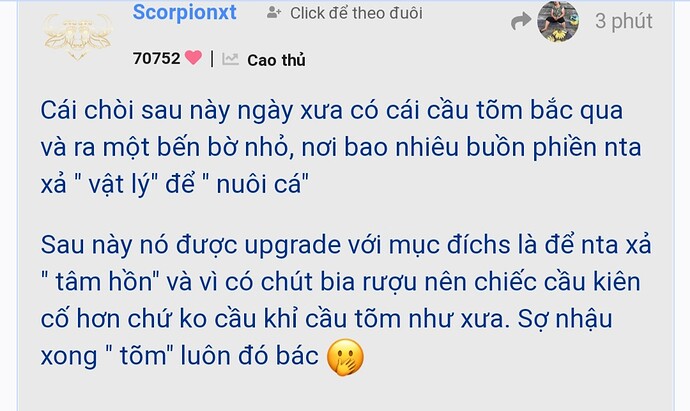690x411 pixels.
Task: Click the paragraph starting "Sau này nó được"
Action: [x=346, y=300]
